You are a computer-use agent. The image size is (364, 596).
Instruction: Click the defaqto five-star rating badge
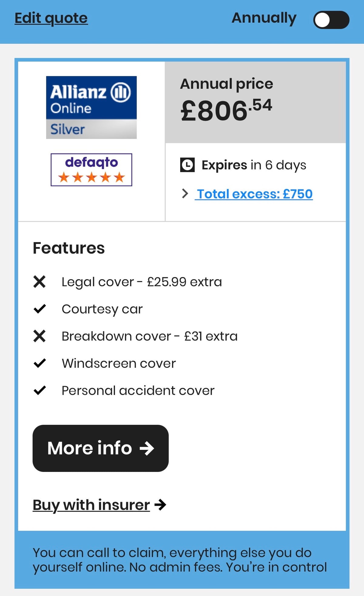point(91,170)
